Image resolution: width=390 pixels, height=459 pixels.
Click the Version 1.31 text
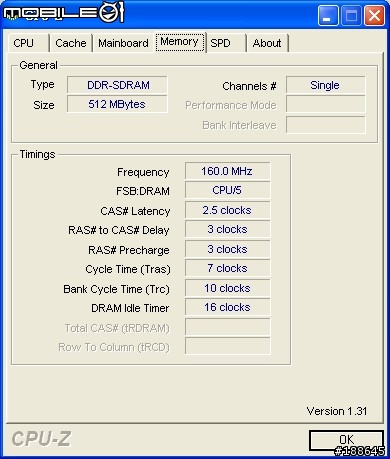point(337,411)
